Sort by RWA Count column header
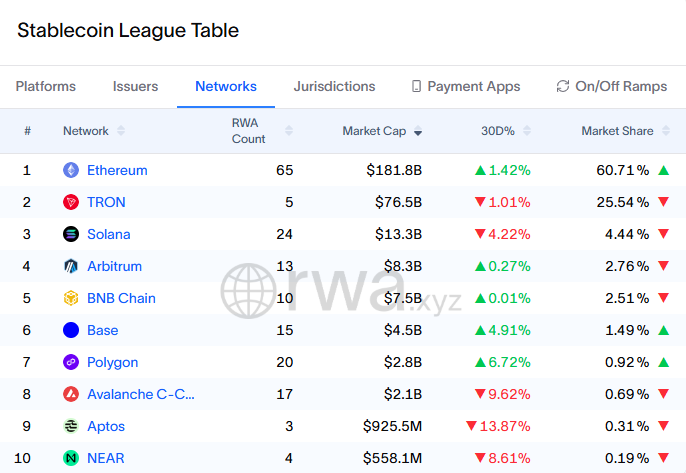Screen dimensions: 686x473 click(x=249, y=131)
